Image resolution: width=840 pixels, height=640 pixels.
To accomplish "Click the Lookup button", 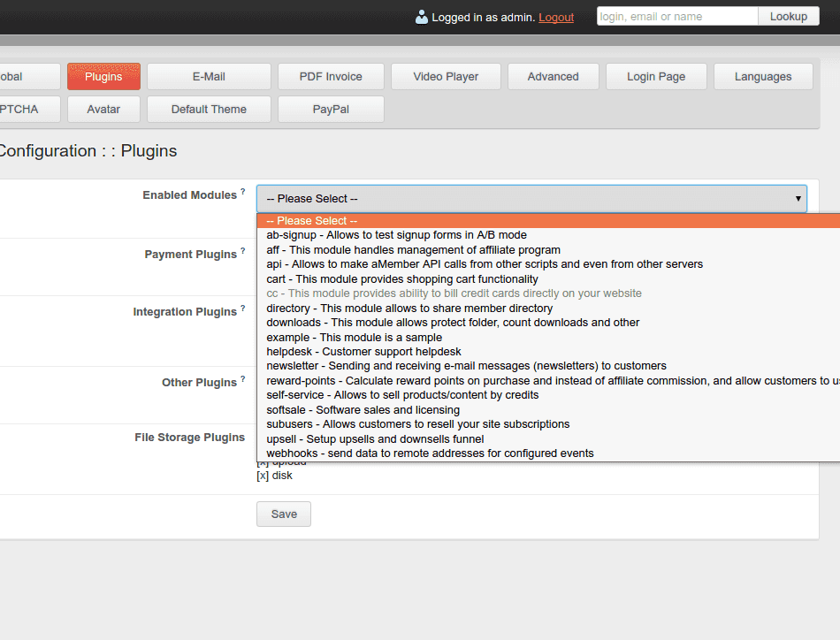I will click(x=789, y=17).
